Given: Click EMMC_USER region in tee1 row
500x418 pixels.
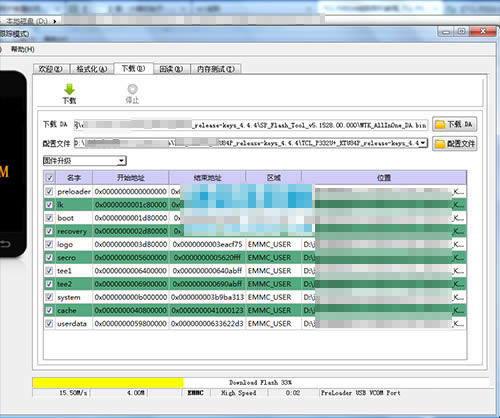Looking at the screenshot, I should point(269,271).
